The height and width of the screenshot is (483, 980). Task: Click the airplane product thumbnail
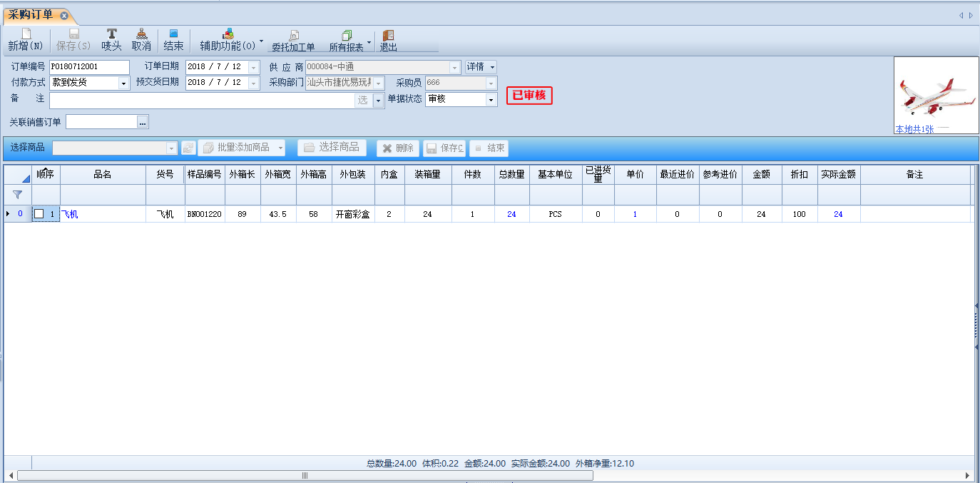[x=936, y=96]
